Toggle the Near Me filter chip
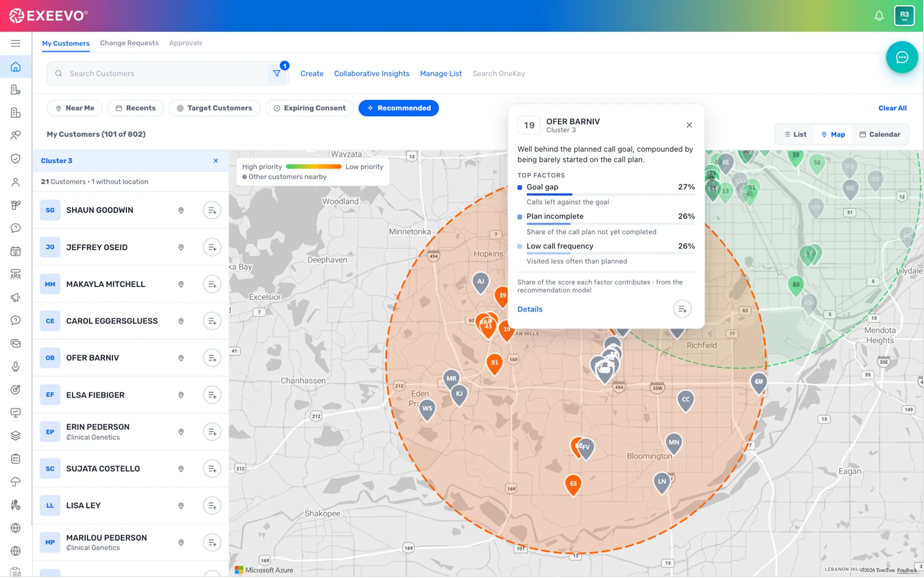The height and width of the screenshot is (578, 924). (75, 108)
